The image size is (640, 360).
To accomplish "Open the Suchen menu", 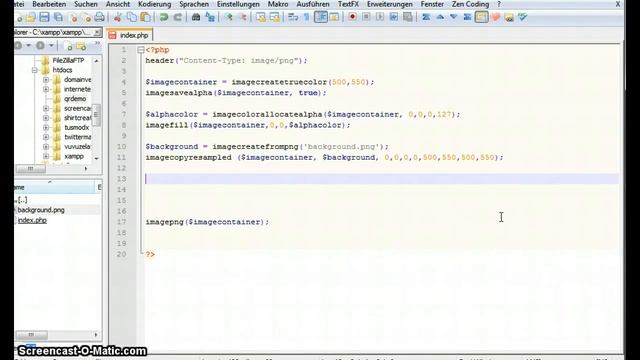I will [x=86, y=4].
